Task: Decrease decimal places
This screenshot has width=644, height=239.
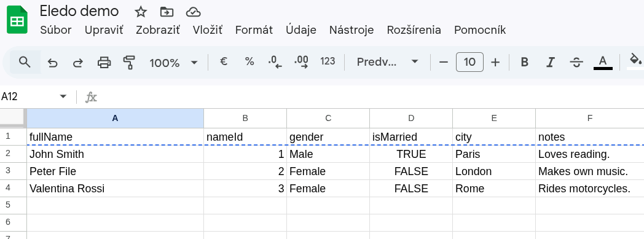Action: [x=275, y=61]
